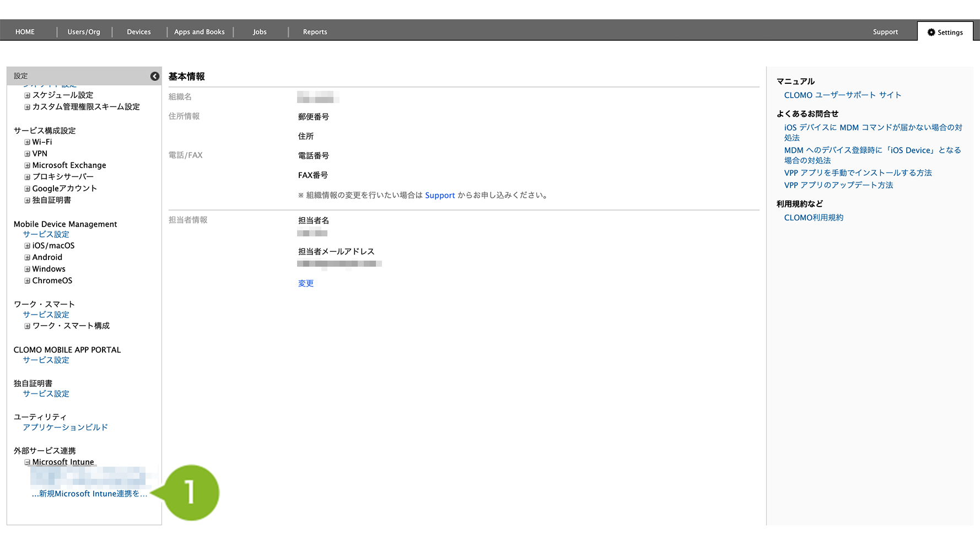Select アプリケーションビルド under ユーティリティ
The image size is (980, 551).
tap(65, 428)
